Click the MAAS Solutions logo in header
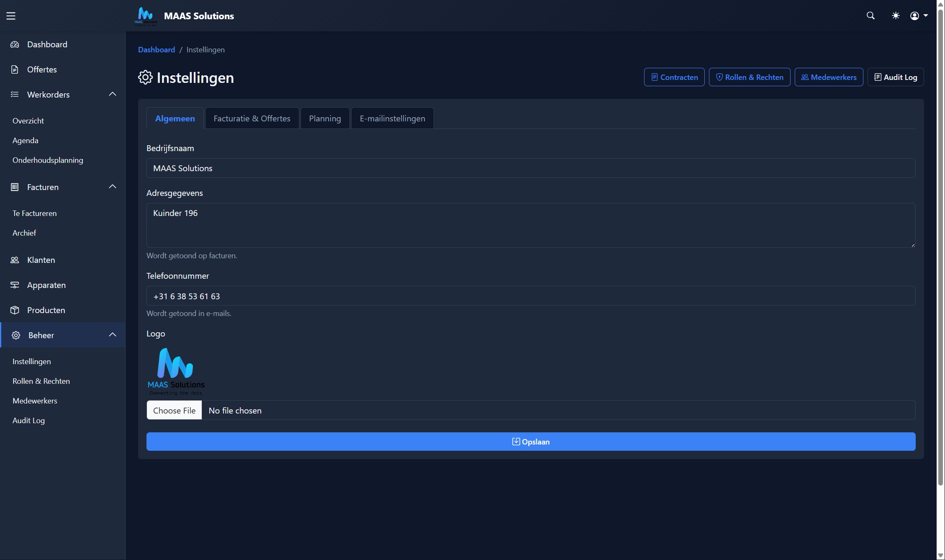This screenshot has height=560, width=945. (146, 16)
